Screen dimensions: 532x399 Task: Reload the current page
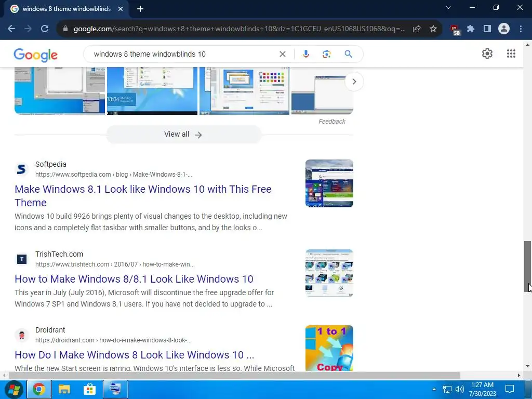[x=45, y=29]
